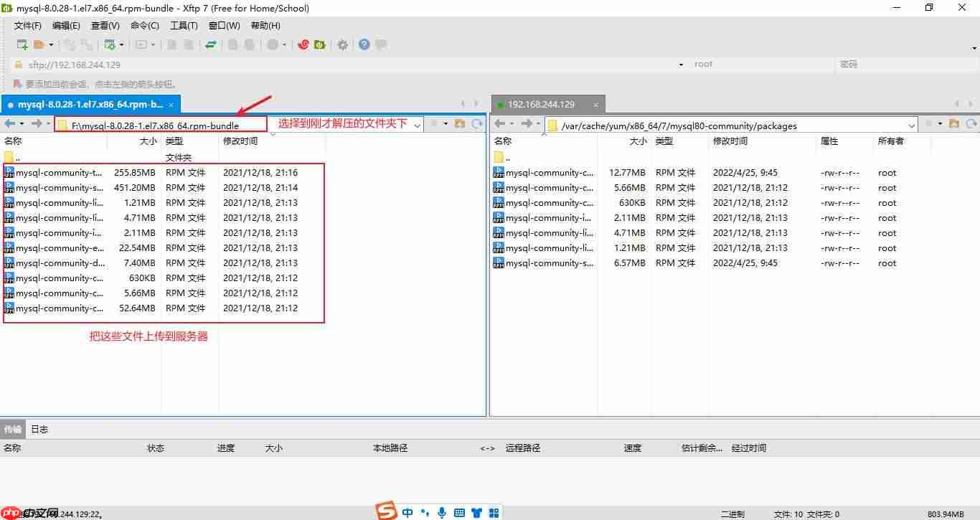This screenshot has width=980, height=520.
Task: Click the Sogou voice input microphone icon
Action: pyautogui.click(x=442, y=512)
